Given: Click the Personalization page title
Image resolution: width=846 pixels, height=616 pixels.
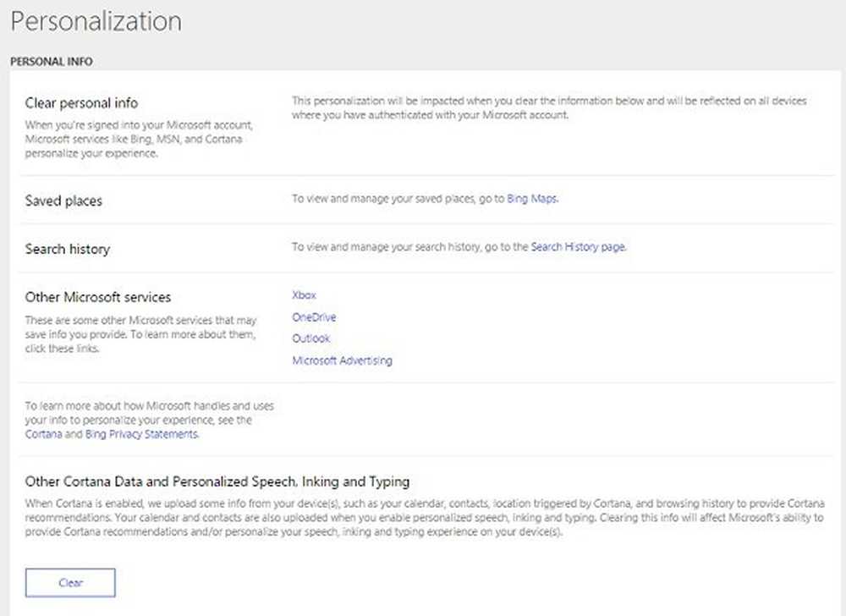Looking at the screenshot, I should (96, 21).
